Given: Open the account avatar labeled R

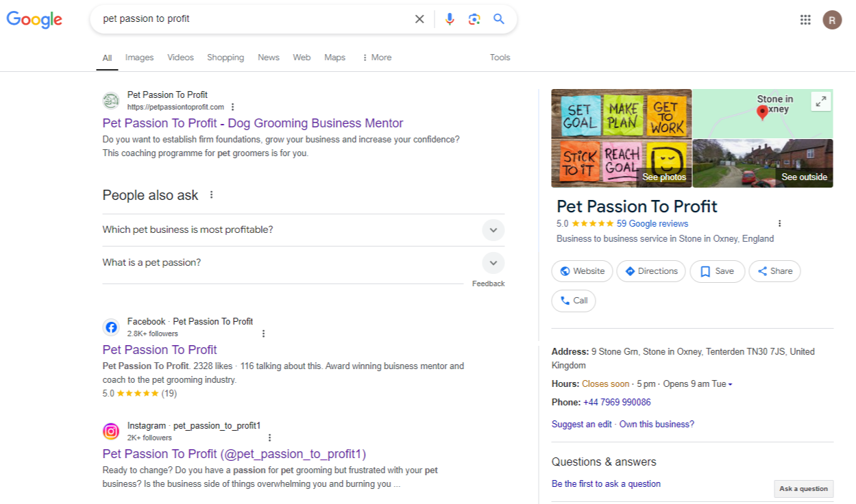Looking at the screenshot, I should tap(832, 20).
